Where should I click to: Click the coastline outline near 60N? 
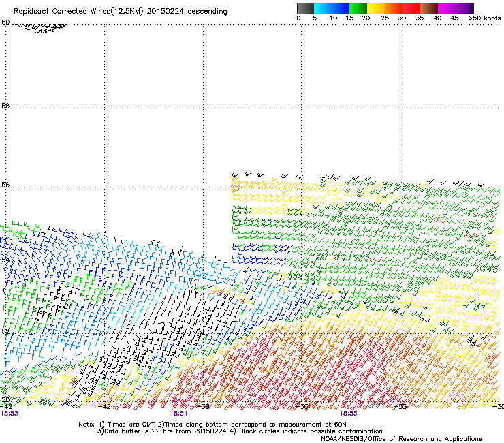39,27
